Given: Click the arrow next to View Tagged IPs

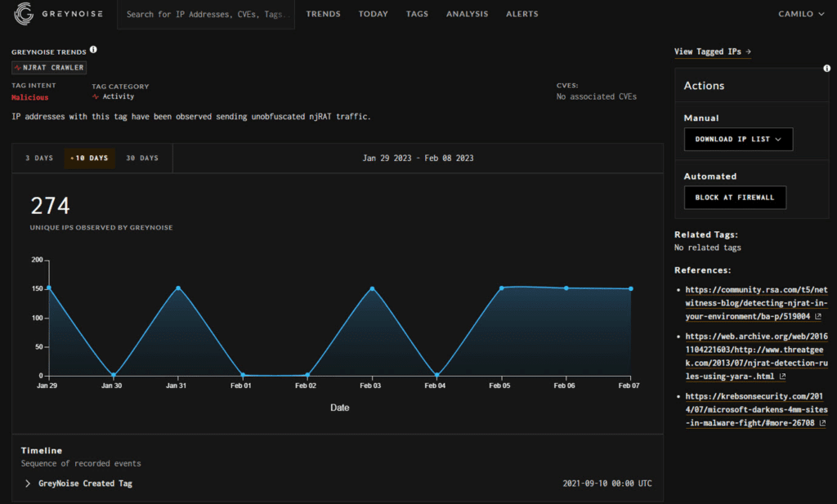Looking at the screenshot, I should pyautogui.click(x=749, y=51).
